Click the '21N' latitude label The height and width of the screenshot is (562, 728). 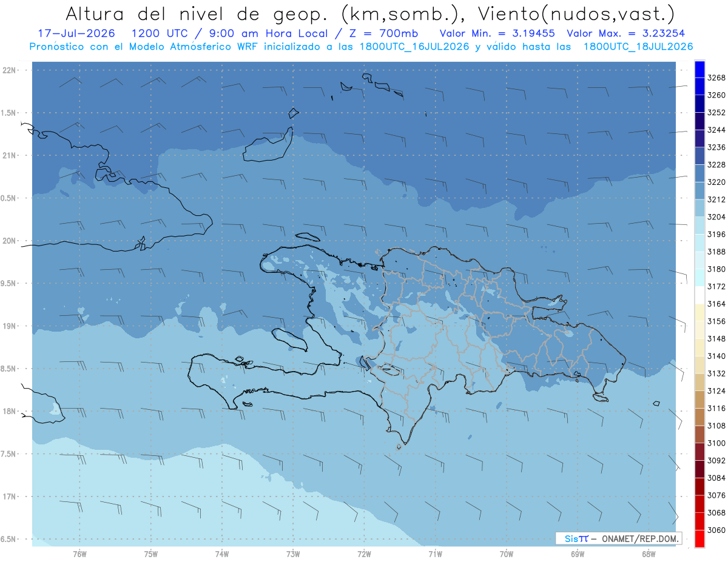coord(8,156)
